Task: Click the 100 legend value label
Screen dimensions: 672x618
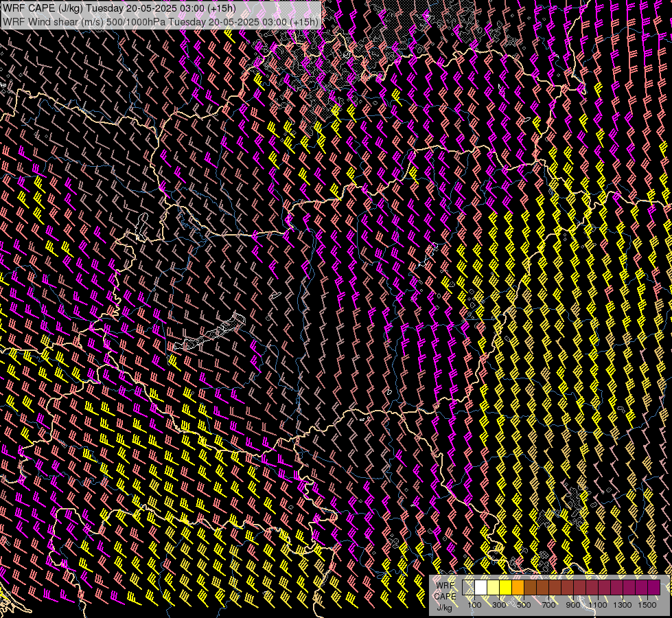Action: click(474, 605)
